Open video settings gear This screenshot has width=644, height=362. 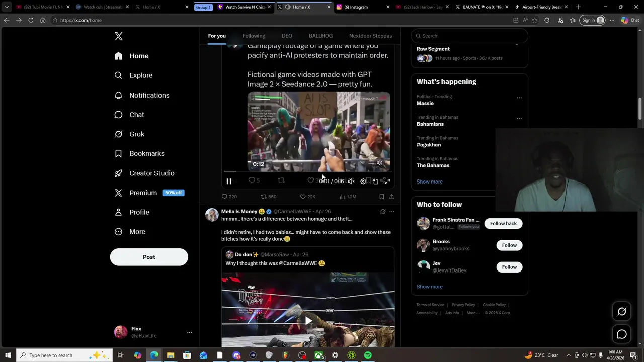363,182
